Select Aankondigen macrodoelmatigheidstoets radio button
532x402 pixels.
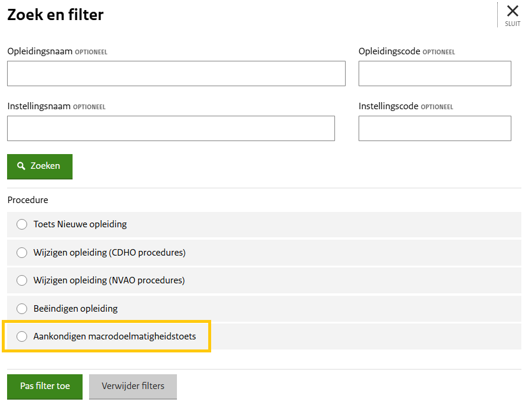coord(22,336)
